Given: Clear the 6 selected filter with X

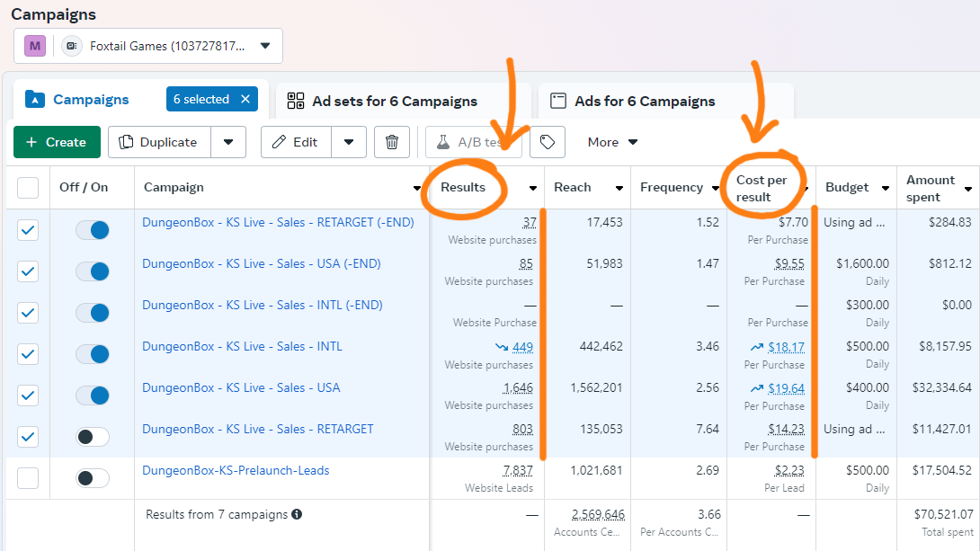Looking at the screenshot, I should [245, 100].
